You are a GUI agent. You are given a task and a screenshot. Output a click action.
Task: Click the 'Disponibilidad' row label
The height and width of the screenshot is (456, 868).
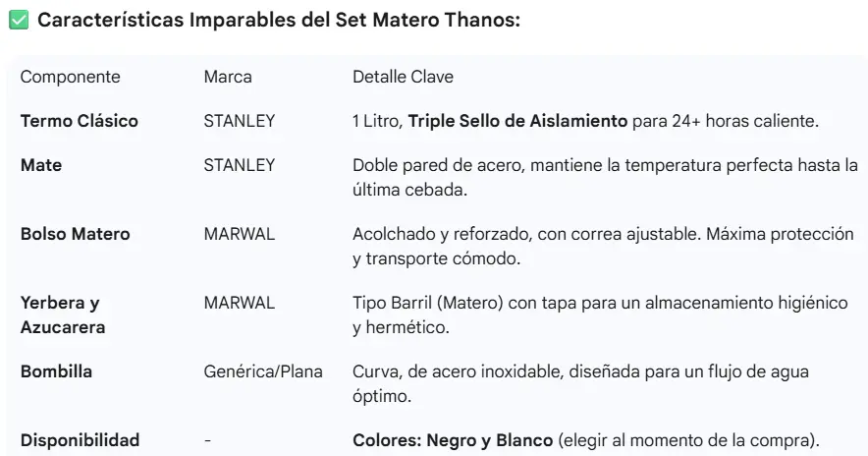coord(80,440)
